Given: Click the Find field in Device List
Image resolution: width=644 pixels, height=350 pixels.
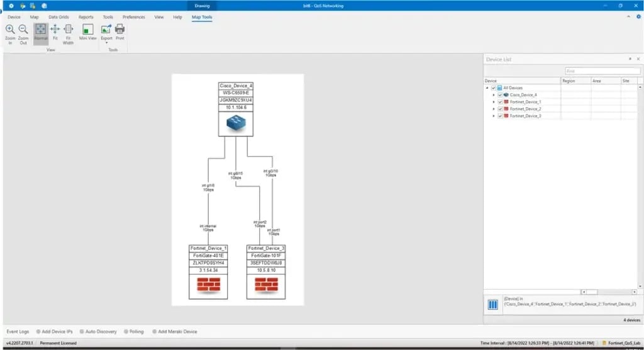Looking at the screenshot, I should click(x=602, y=71).
